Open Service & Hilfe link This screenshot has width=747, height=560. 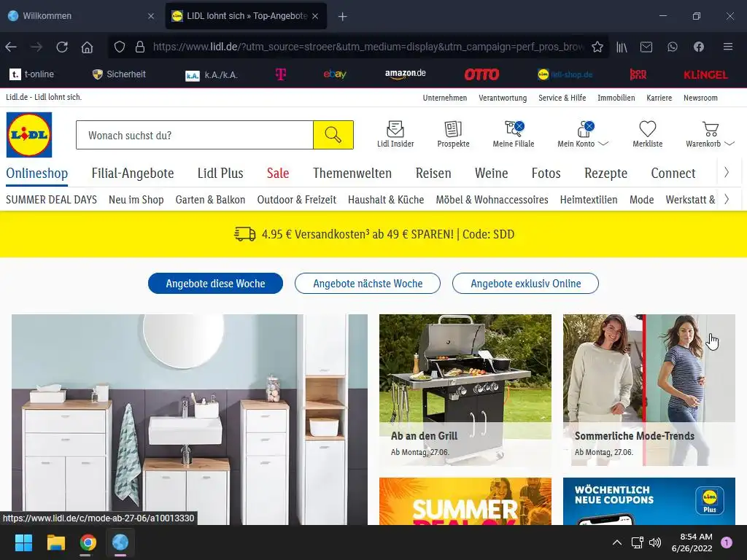pos(562,98)
